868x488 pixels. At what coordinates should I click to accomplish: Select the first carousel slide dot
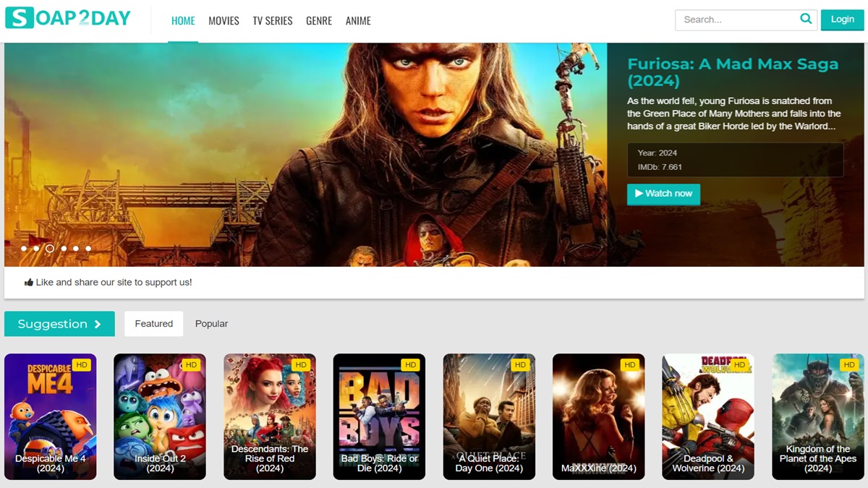click(24, 249)
